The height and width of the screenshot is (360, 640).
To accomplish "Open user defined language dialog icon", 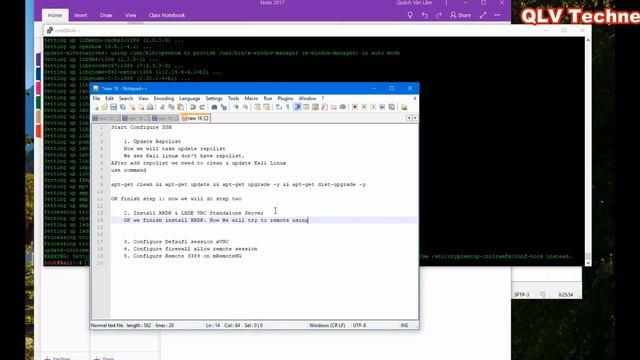I will click(305, 107).
